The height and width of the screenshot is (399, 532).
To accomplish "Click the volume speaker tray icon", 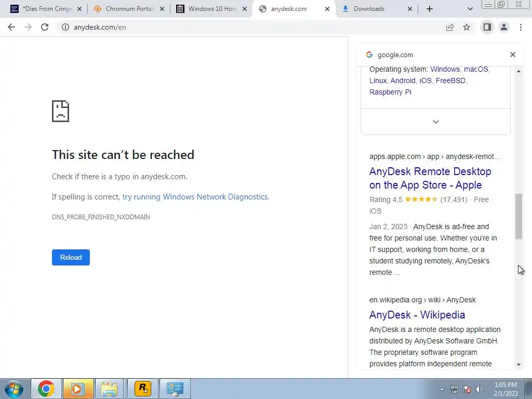I will [480, 389].
